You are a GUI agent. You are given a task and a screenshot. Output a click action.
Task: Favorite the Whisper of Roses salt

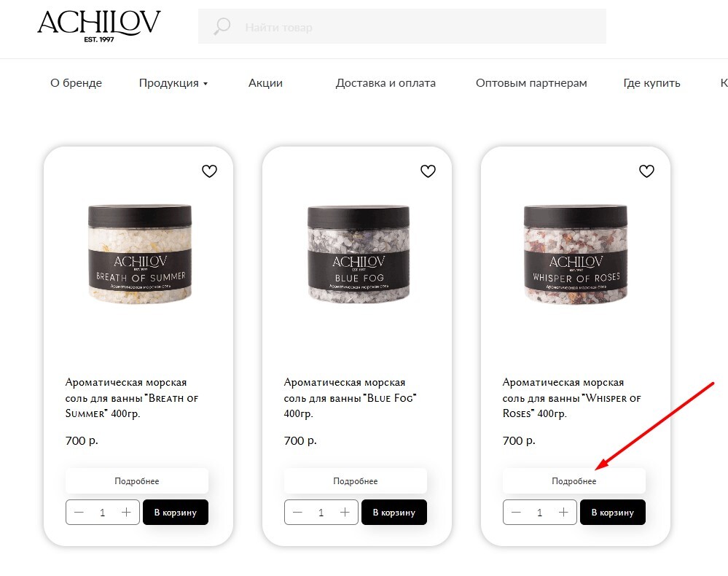coord(647,171)
